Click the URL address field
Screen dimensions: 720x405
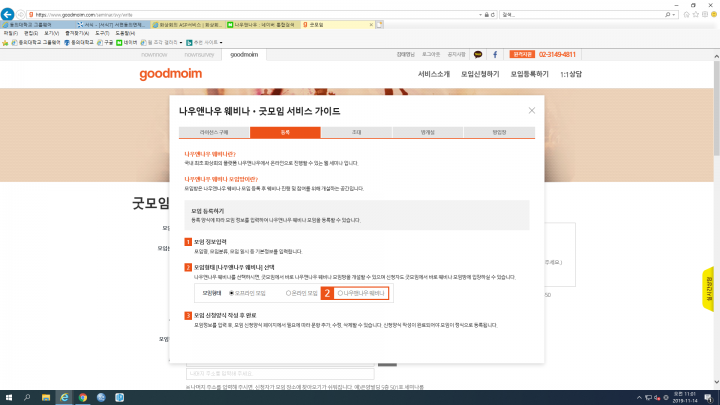255,15
